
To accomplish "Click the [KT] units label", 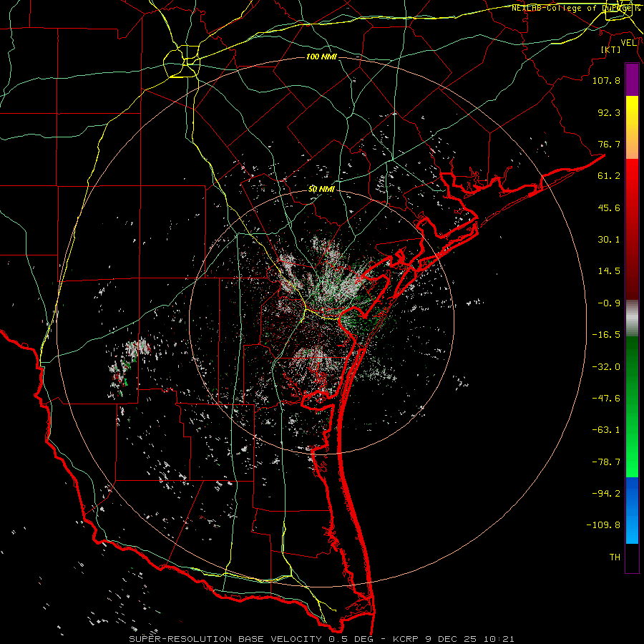I will click(611, 49).
